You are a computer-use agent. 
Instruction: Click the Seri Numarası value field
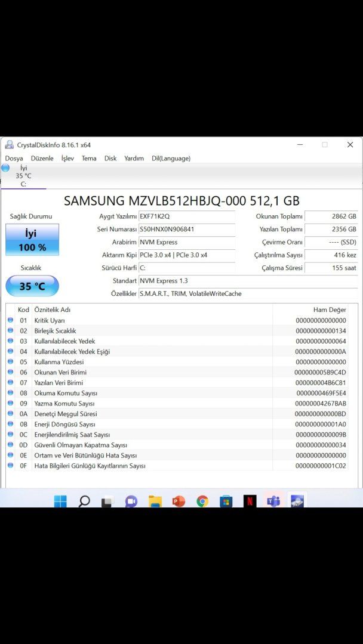[187, 229]
